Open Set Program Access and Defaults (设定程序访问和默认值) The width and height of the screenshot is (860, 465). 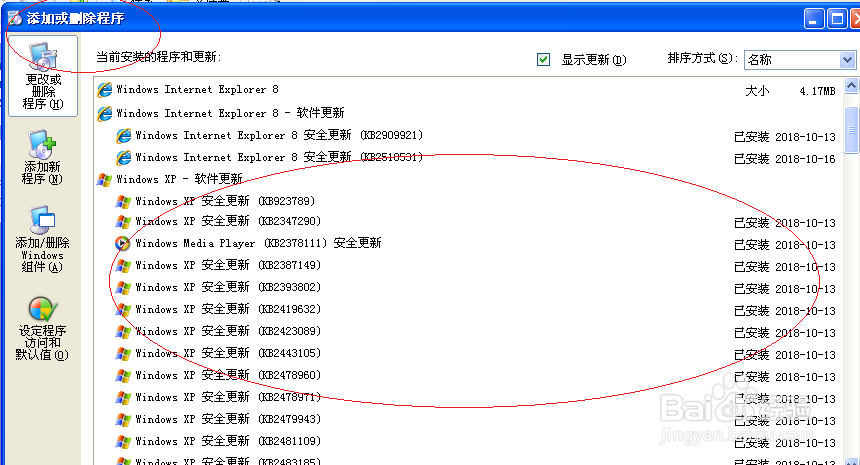(42, 328)
